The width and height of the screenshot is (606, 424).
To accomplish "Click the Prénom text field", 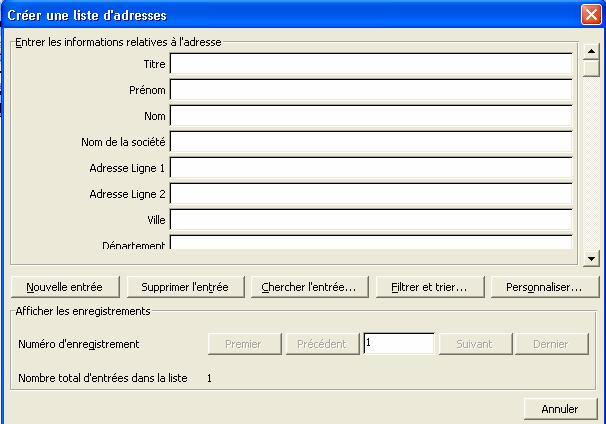I will [370, 90].
